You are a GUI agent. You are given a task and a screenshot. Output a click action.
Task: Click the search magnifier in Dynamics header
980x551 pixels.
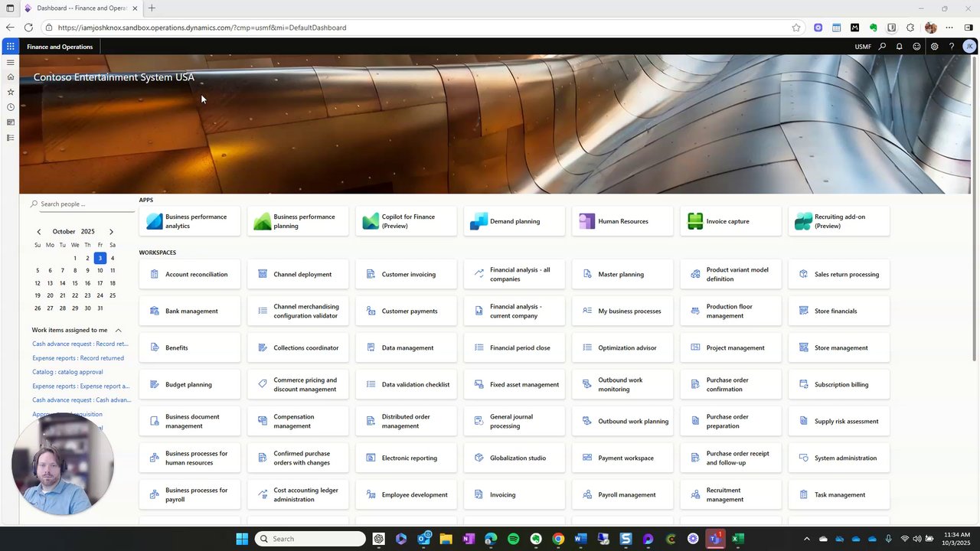[x=882, y=47]
